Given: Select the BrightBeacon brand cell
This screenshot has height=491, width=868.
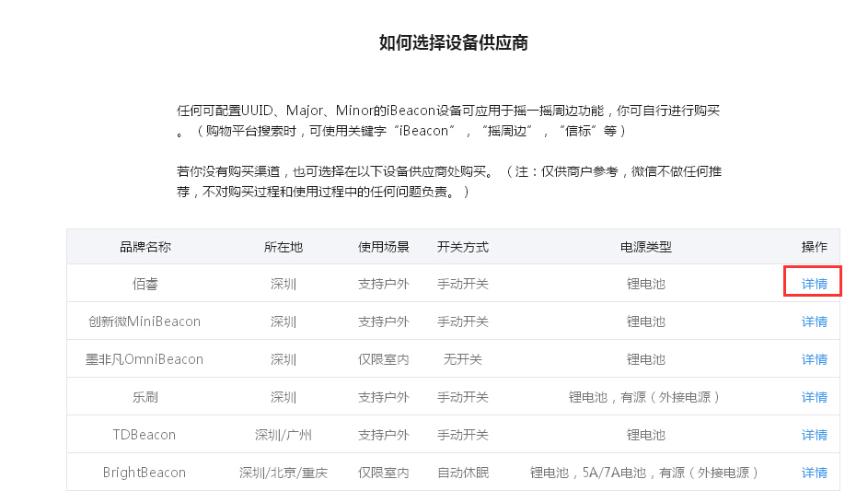Looking at the screenshot, I should pyautogui.click(x=144, y=473).
